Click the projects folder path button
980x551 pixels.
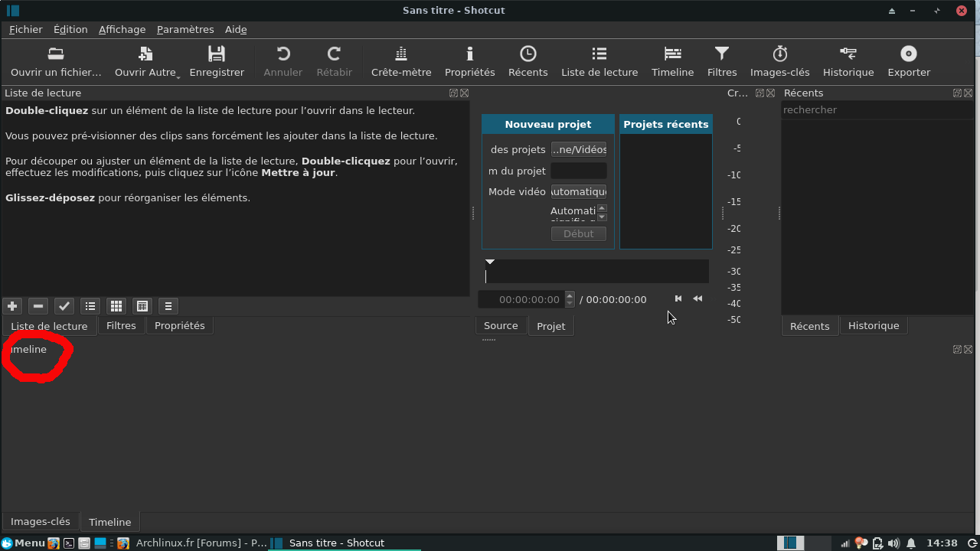(x=579, y=149)
